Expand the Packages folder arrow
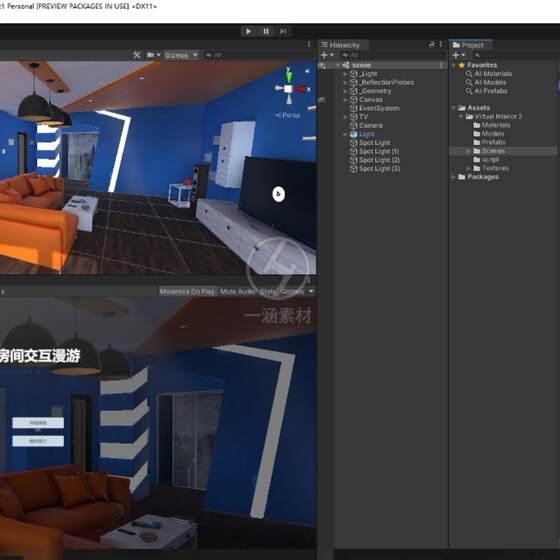Image resolution: width=560 pixels, height=560 pixels. (454, 177)
